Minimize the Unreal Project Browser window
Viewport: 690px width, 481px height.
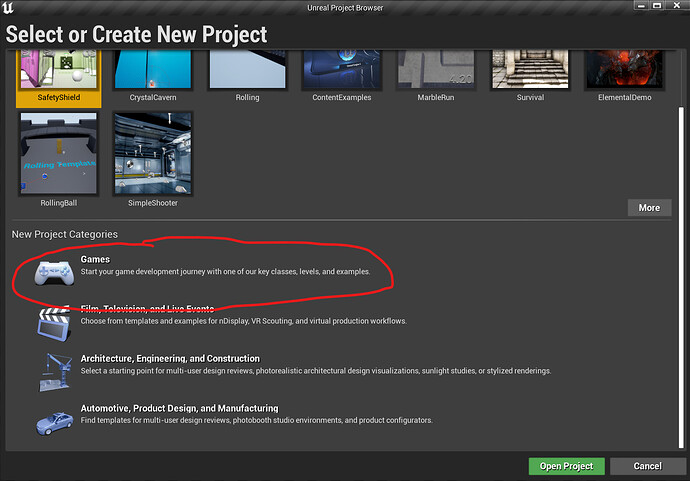[641, 5]
